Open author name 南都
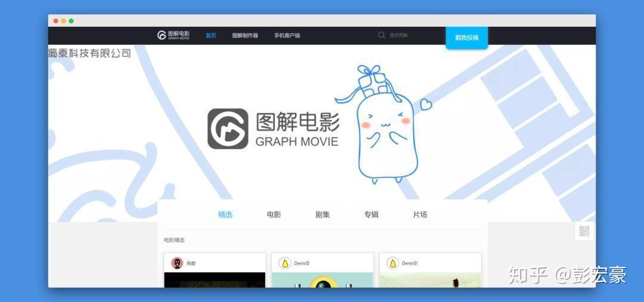 click(x=191, y=263)
